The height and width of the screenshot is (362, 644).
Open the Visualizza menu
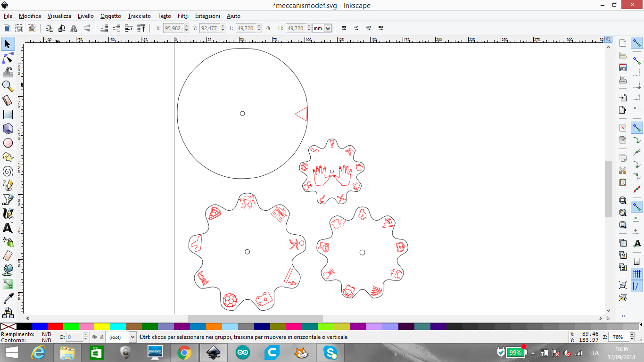[59, 16]
